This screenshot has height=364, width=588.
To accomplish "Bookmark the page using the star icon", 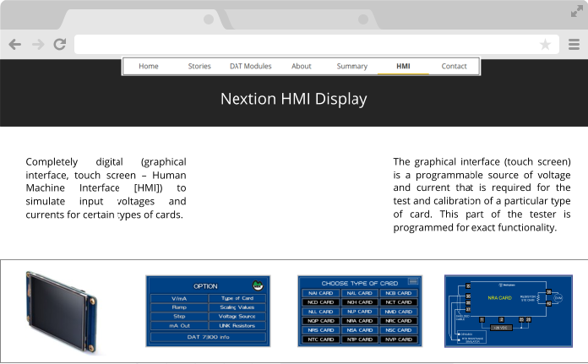I will click(x=545, y=45).
